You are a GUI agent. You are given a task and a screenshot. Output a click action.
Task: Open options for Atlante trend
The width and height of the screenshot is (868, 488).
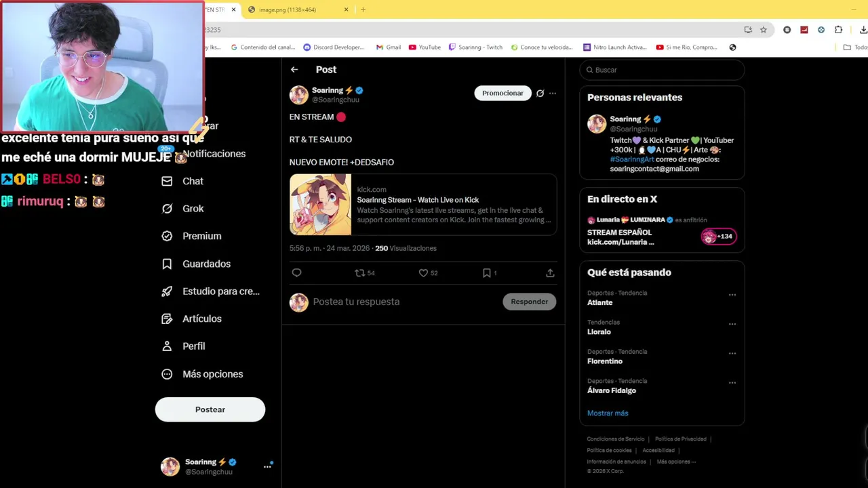click(732, 295)
